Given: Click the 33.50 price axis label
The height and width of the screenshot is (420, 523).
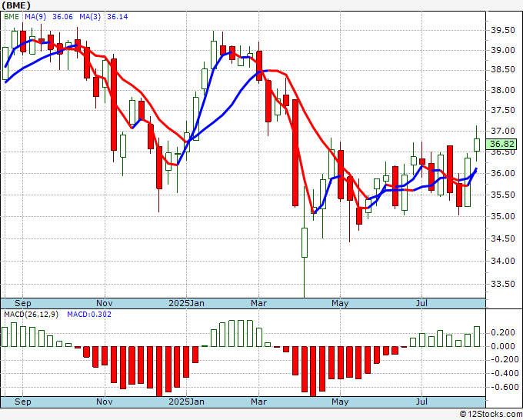Looking at the screenshot, I should coord(503,284).
